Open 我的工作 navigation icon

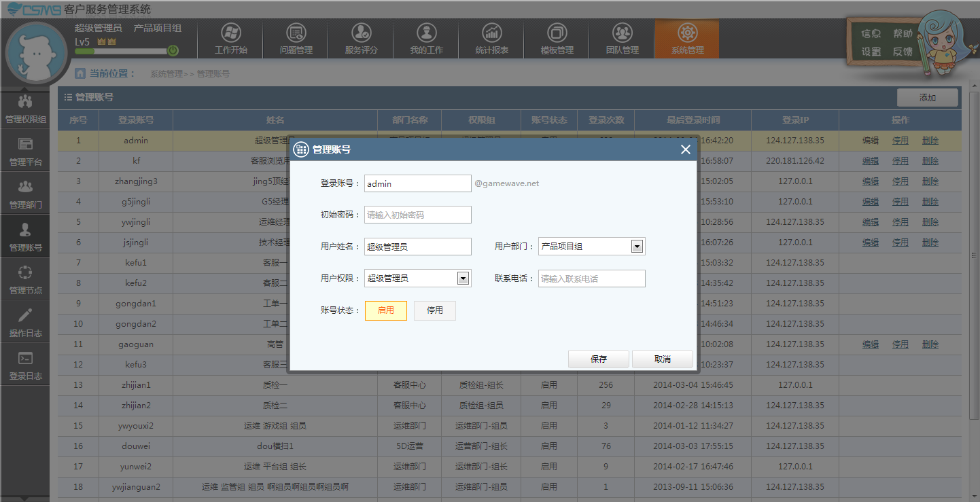click(x=426, y=39)
